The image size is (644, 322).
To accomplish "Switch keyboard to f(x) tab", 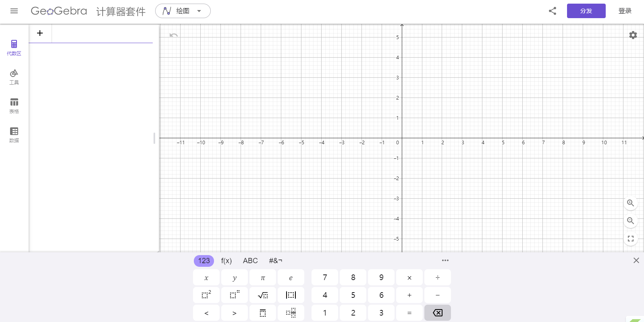I will (226, 261).
